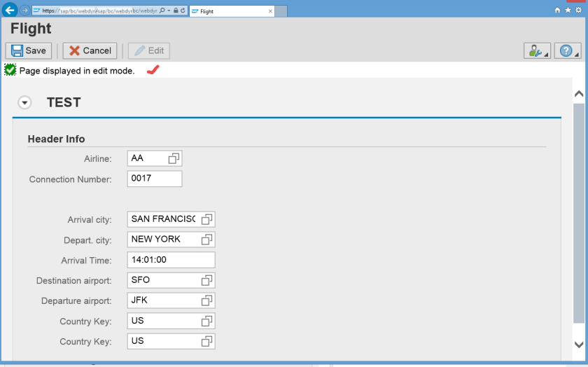Click the Cancel button
Image resolution: width=588 pixels, height=367 pixels.
tap(90, 50)
